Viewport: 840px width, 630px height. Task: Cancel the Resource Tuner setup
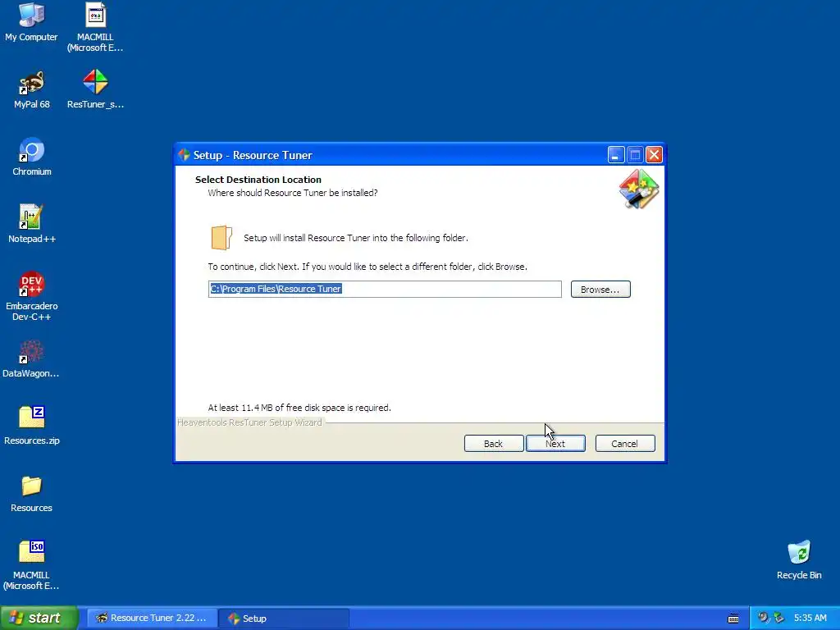point(625,444)
